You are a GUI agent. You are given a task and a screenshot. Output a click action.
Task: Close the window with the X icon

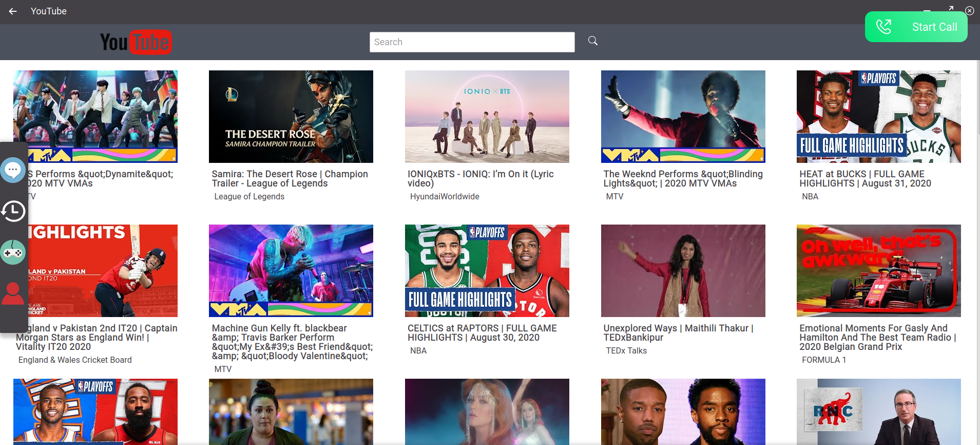[x=970, y=10]
